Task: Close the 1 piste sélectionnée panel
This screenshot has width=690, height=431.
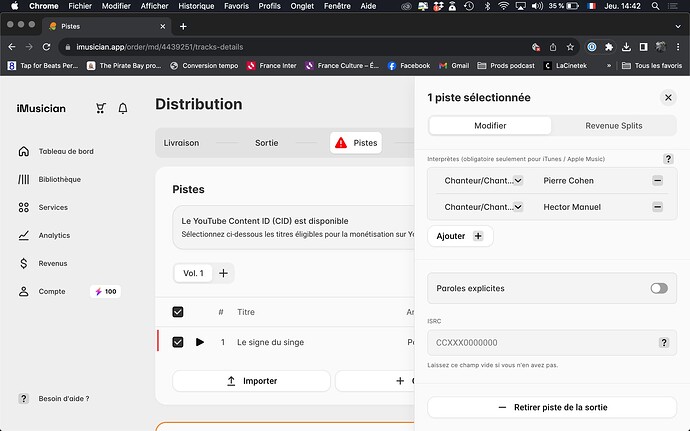Action: coord(668,97)
